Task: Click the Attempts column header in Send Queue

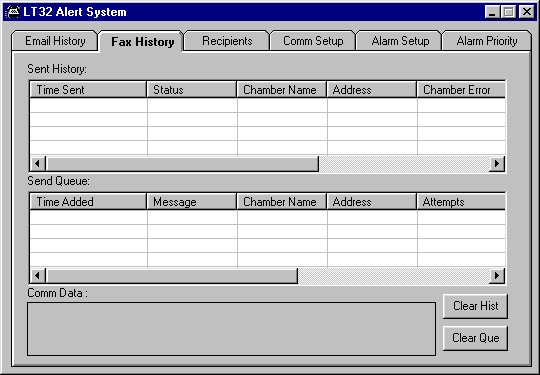Action: point(461,201)
